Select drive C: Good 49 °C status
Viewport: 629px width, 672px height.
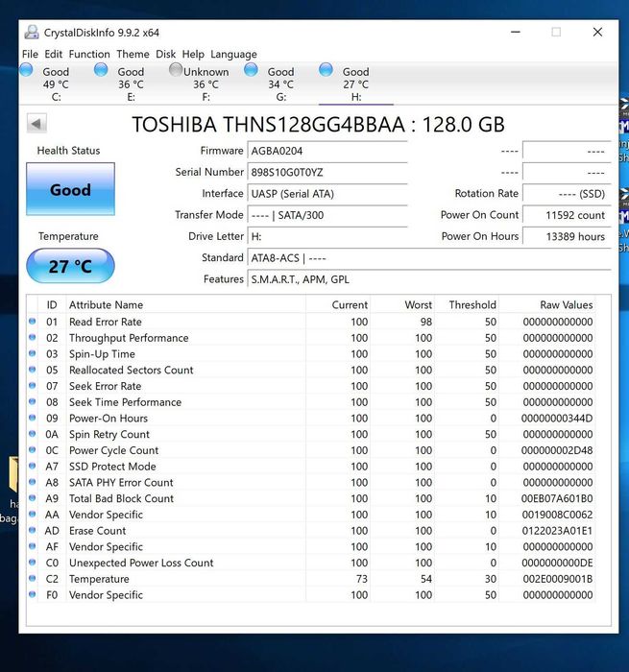(x=56, y=84)
